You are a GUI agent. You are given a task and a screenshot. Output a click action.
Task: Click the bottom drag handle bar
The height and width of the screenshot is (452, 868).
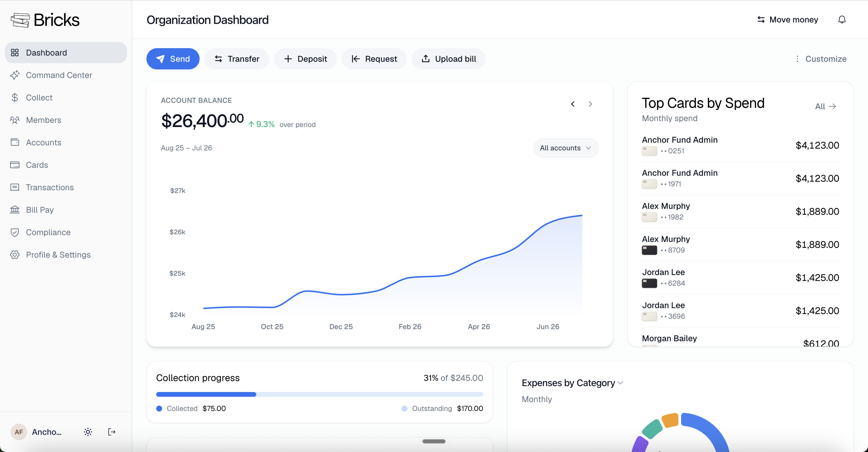434,441
